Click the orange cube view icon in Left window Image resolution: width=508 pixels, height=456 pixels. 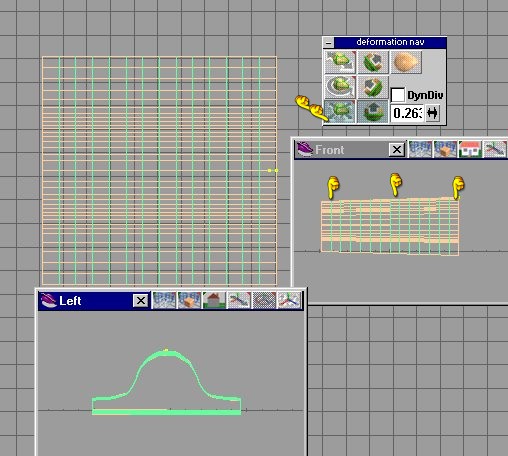pos(189,300)
